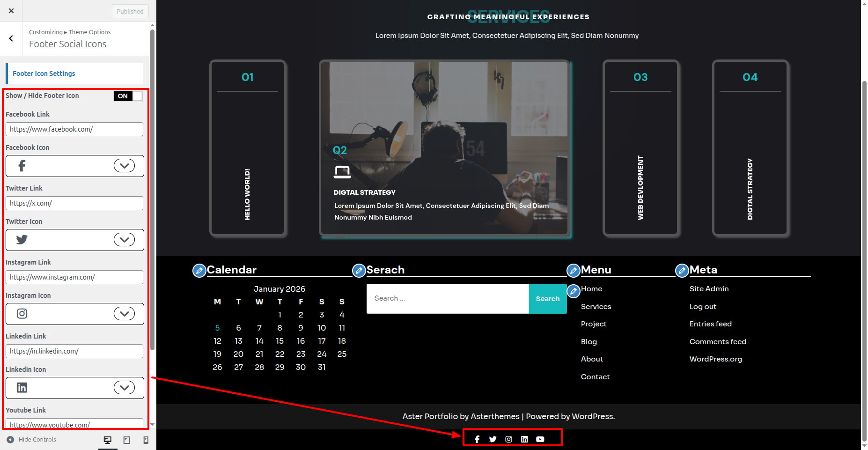Switch to mobile preview mode
The image size is (868, 450).
click(146, 440)
